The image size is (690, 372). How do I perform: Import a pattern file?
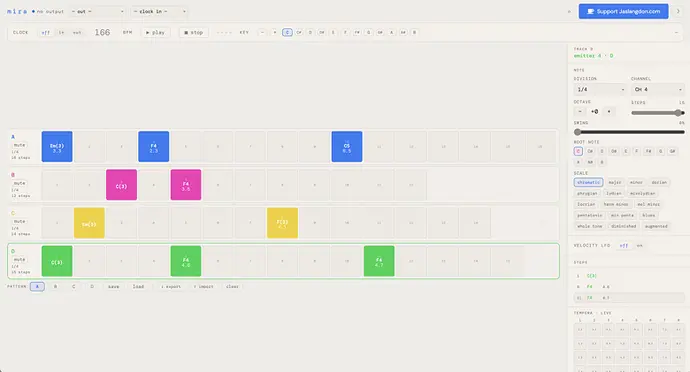(x=203, y=287)
